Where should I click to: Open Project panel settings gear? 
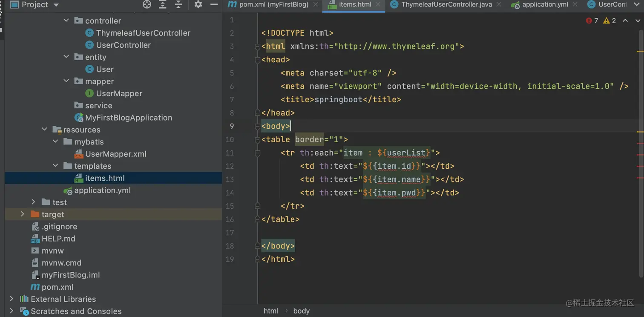point(198,5)
